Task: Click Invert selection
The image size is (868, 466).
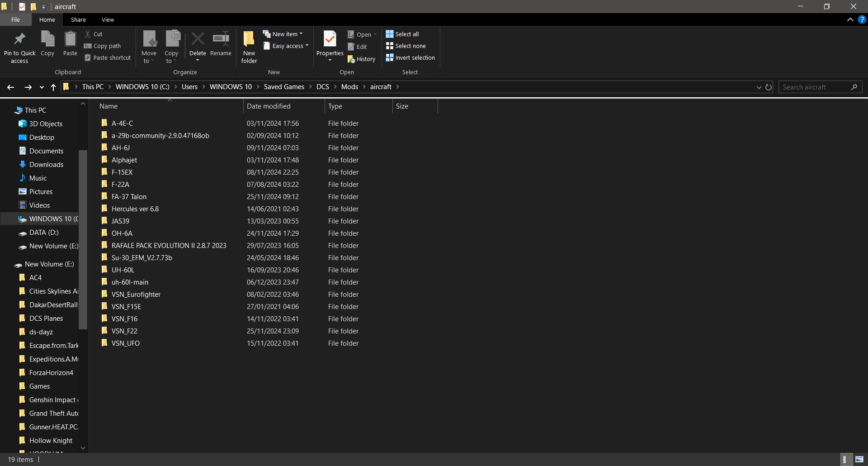Action: tap(410, 57)
